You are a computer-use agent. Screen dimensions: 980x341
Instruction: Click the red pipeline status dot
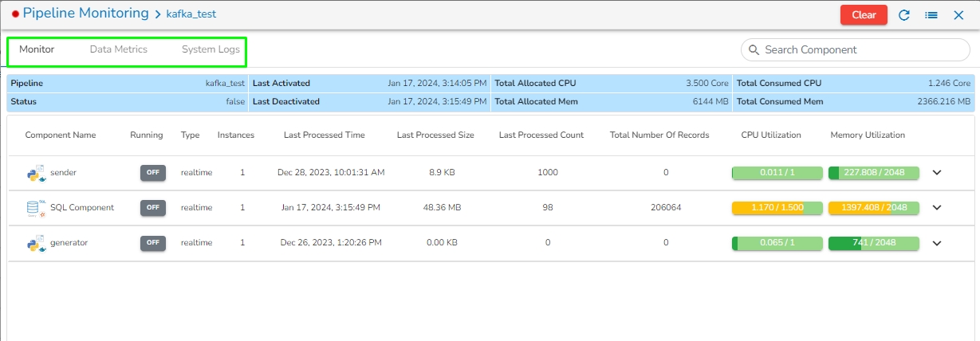point(15,14)
